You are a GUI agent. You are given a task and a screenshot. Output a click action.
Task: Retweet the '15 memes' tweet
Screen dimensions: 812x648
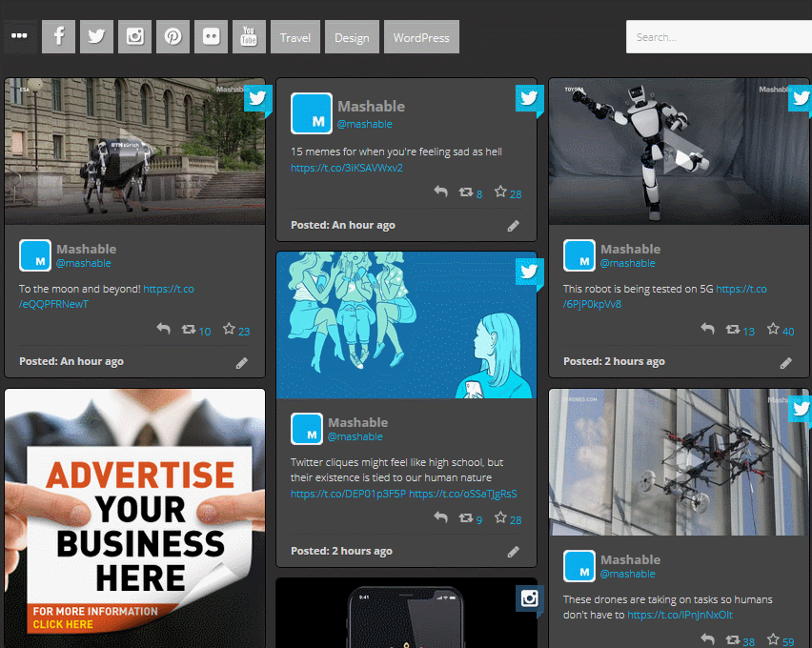(466, 192)
